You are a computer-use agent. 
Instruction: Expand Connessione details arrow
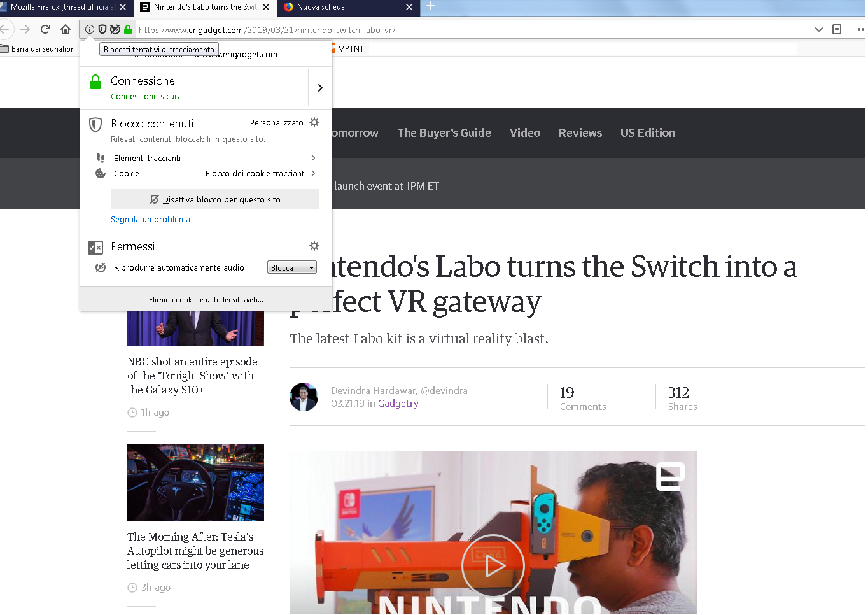pyautogui.click(x=320, y=88)
